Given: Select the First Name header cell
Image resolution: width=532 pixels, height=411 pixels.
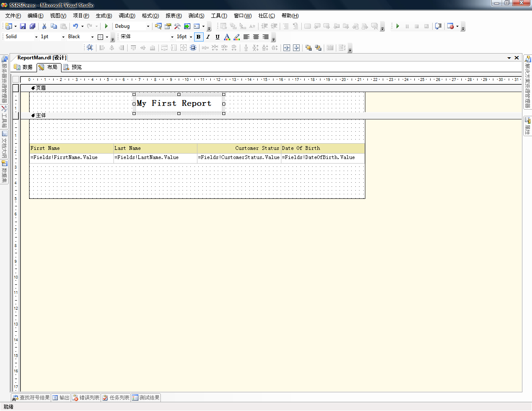Looking at the screenshot, I should tap(71, 148).
